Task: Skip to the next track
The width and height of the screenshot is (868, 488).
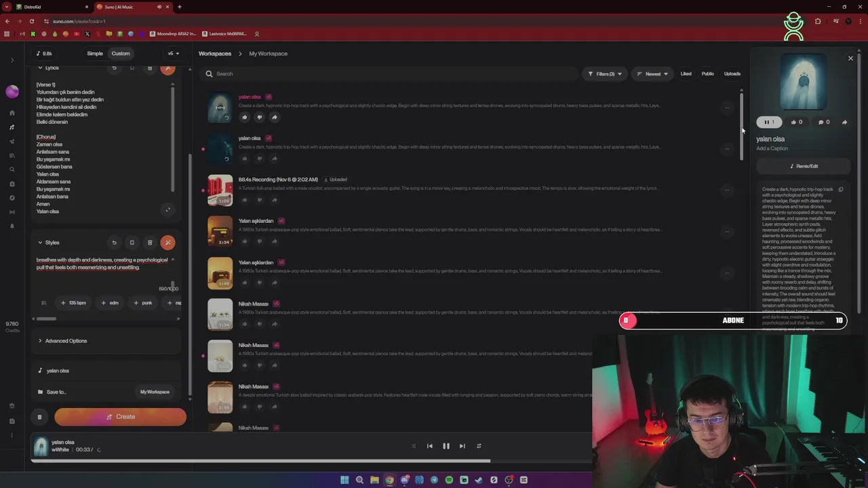Action: (462, 446)
